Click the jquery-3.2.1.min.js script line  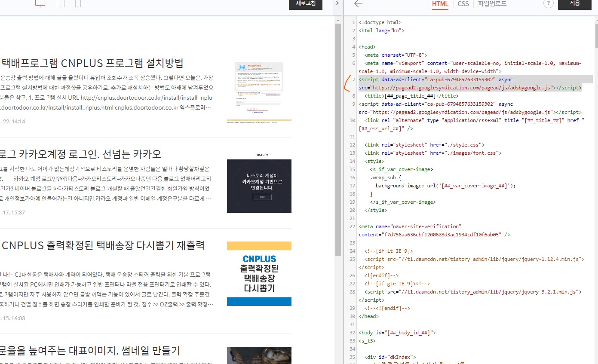(470, 296)
